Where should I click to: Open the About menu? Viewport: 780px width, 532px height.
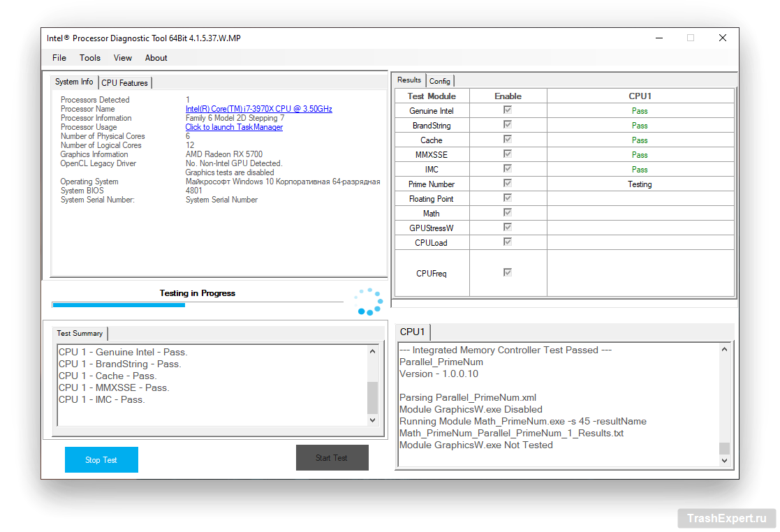coord(156,58)
